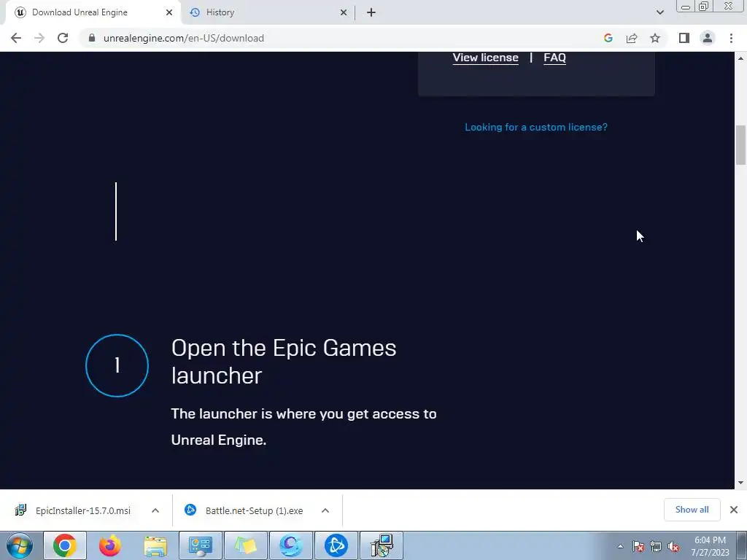Expand options for the Battle.net-Setup (1).exe download
Viewport: 747px width, 560px height.
325,510
